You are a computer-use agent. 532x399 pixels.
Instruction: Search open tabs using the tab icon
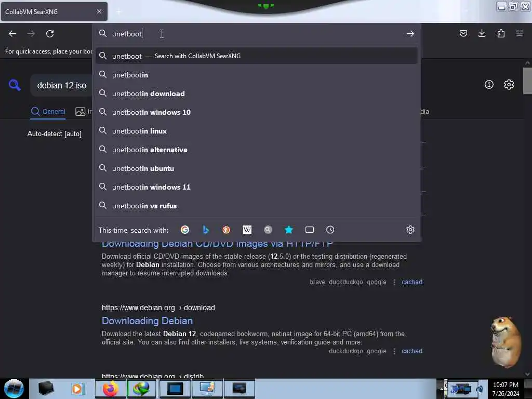[x=310, y=230]
